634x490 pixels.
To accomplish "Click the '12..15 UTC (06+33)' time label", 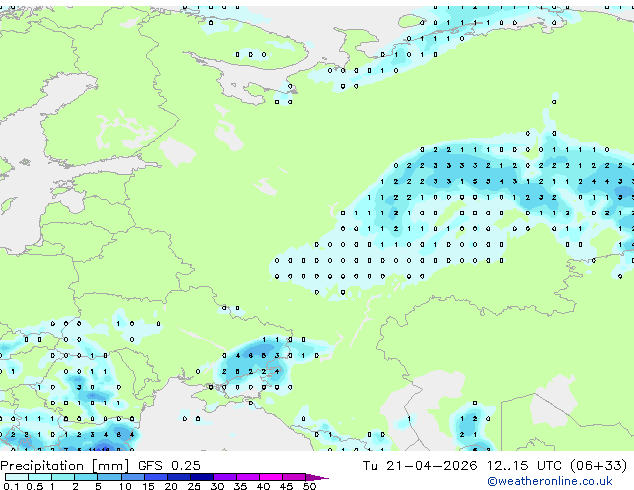I will tap(557, 465).
